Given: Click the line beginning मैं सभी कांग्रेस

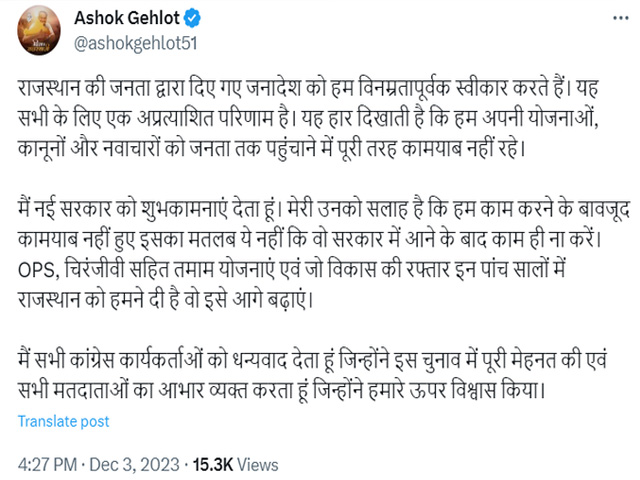Looking at the screenshot, I should (x=312, y=360).
